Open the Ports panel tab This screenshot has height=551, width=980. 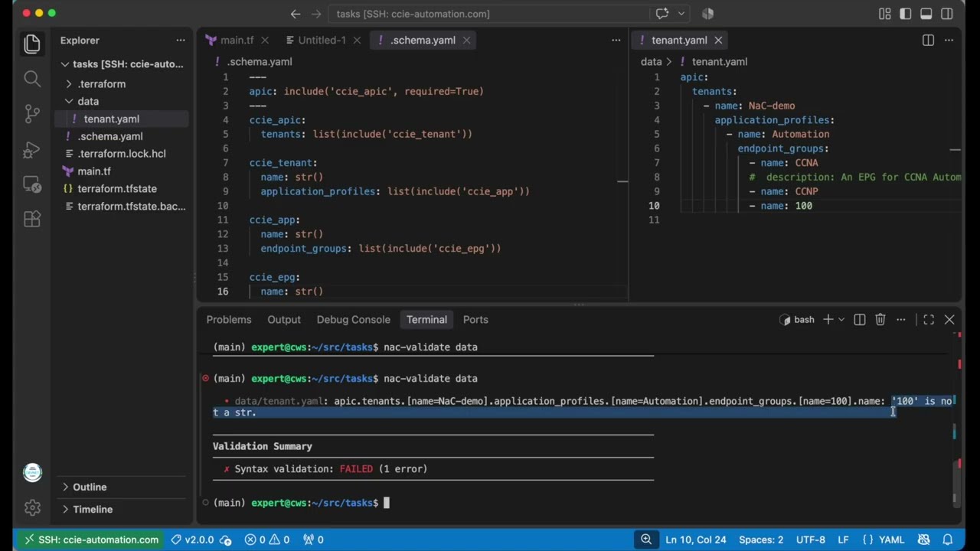pyautogui.click(x=475, y=319)
